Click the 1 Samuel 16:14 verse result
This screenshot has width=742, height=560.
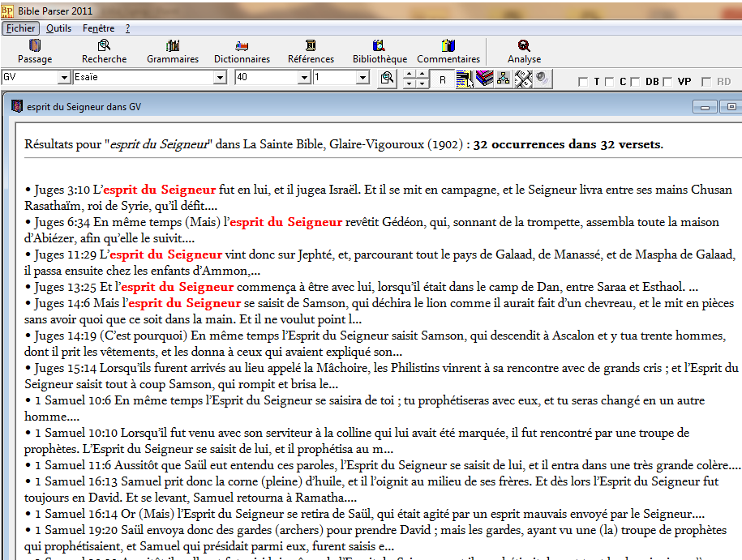click(x=365, y=514)
